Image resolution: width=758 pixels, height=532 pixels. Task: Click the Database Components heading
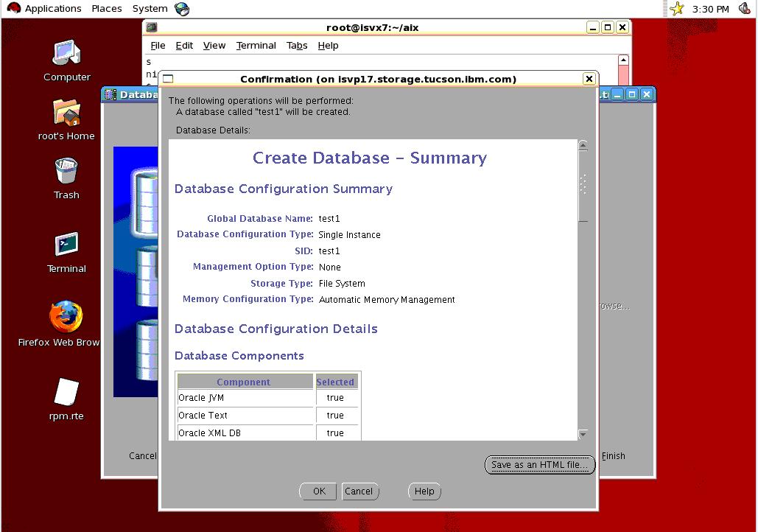239,356
